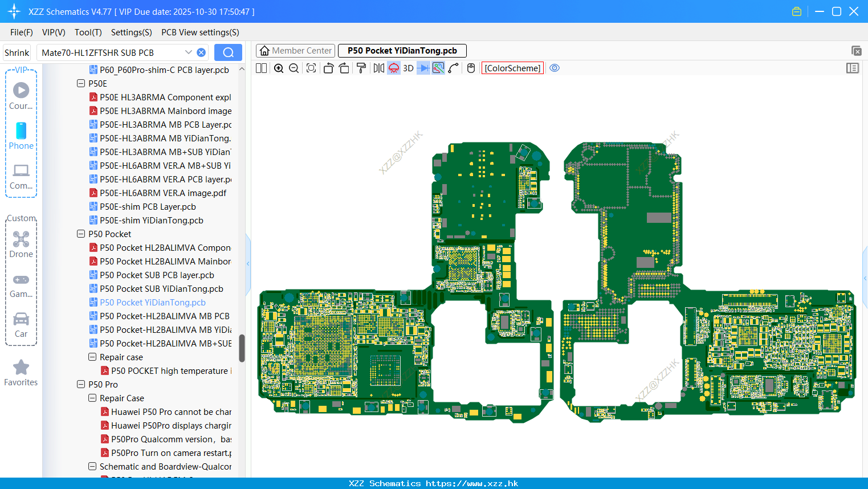The height and width of the screenshot is (489, 868).
Task: Collapse the P50 Pocket tree folder
Action: (x=81, y=234)
